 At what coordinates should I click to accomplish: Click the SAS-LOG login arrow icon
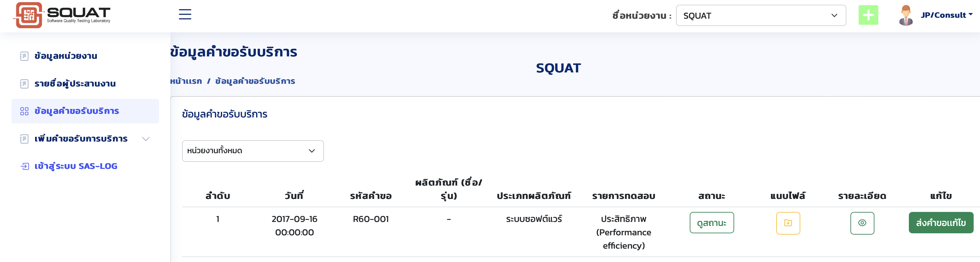pos(24,166)
